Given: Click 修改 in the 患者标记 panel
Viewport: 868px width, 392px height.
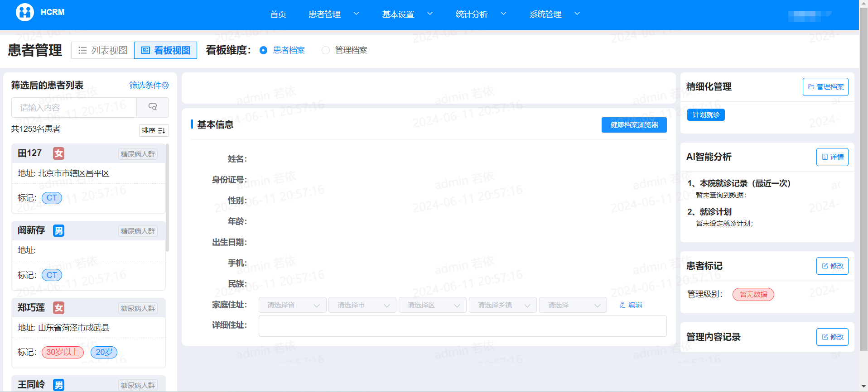Looking at the screenshot, I should (832, 266).
